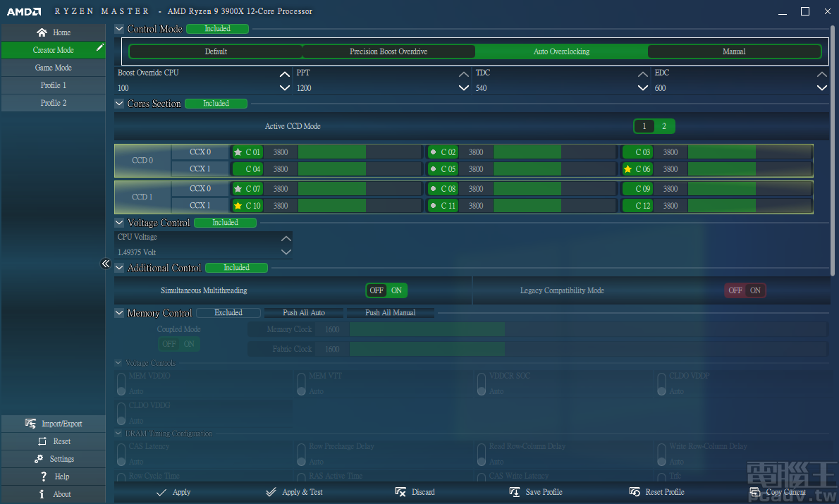Collapse the Voltage Control section

click(x=118, y=222)
